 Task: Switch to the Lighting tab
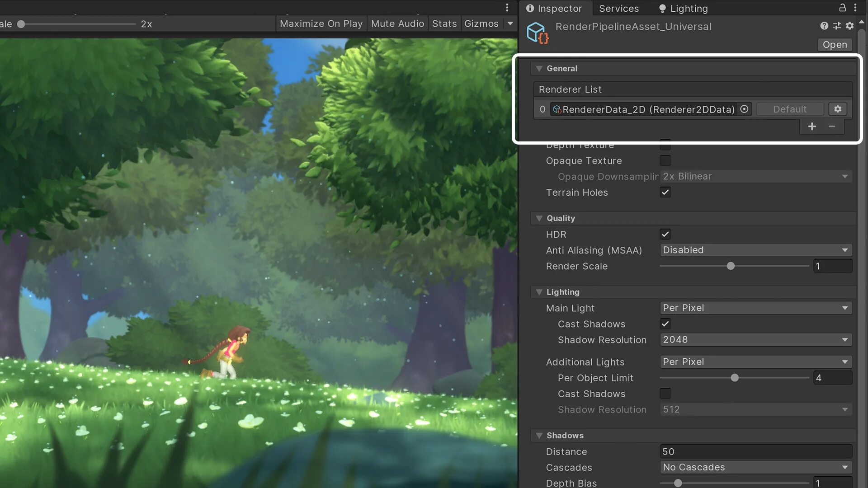pyautogui.click(x=689, y=9)
